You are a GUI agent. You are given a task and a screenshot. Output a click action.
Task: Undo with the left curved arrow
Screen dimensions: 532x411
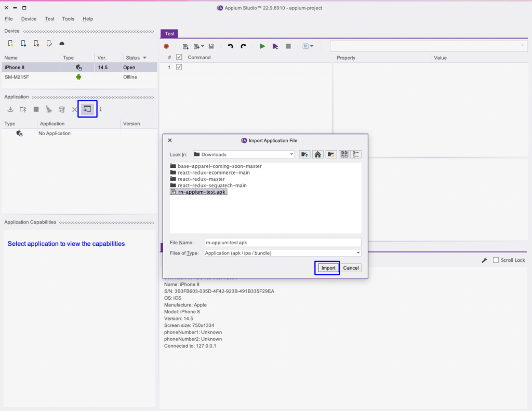tap(230, 46)
